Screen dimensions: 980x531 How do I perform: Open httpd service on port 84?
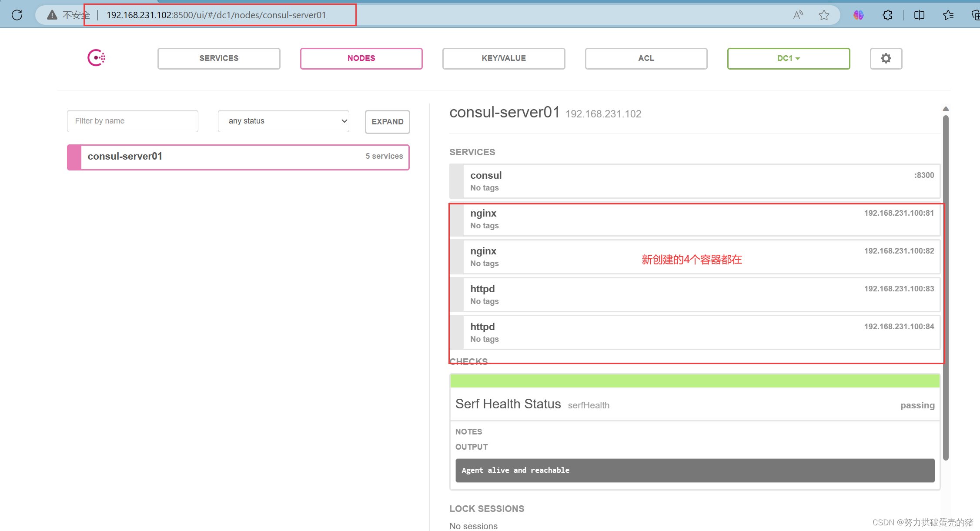click(x=695, y=333)
